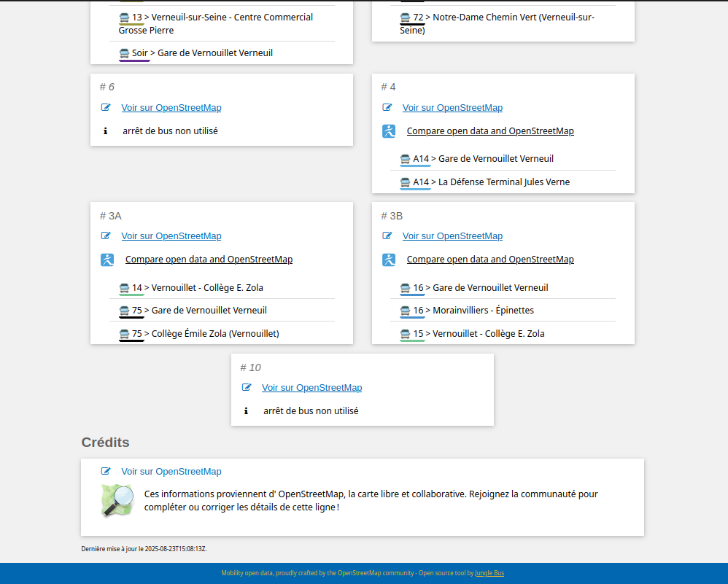Click the '# 6' platform heading
This screenshot has height=584, width=728.
coord(107,87)
